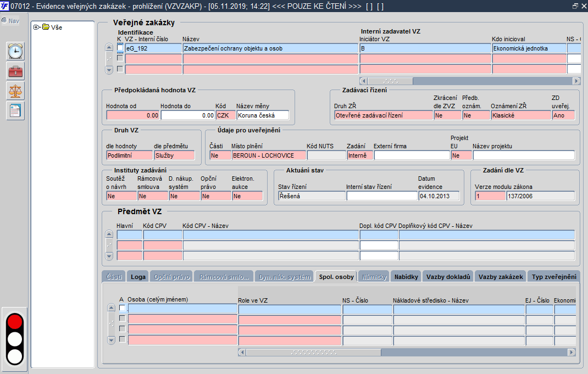This screenshot has width=588, height=374.
Task: Click the eG_192 internal number field
Action: click(x=153, y=48)
